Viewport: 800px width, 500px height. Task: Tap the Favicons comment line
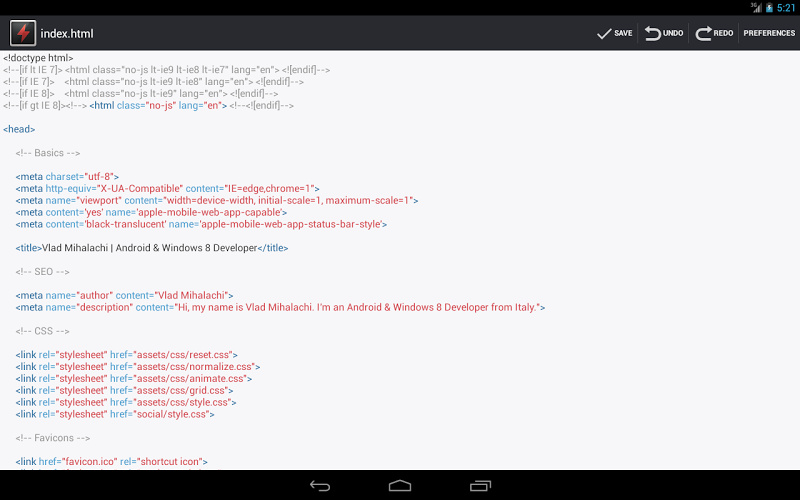click(53, 438)
